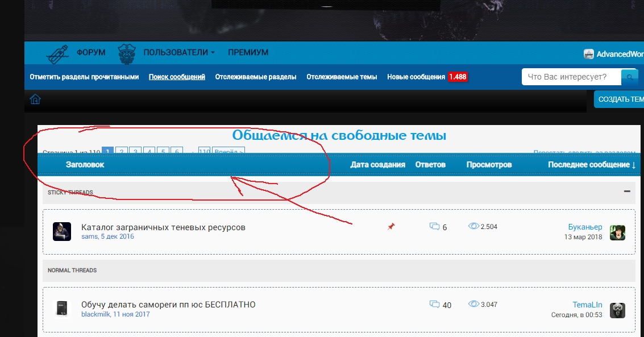Viewport: 644px width, 337px height.
Task: Open Отслеживаемые разделы
Action: [255, 77]
